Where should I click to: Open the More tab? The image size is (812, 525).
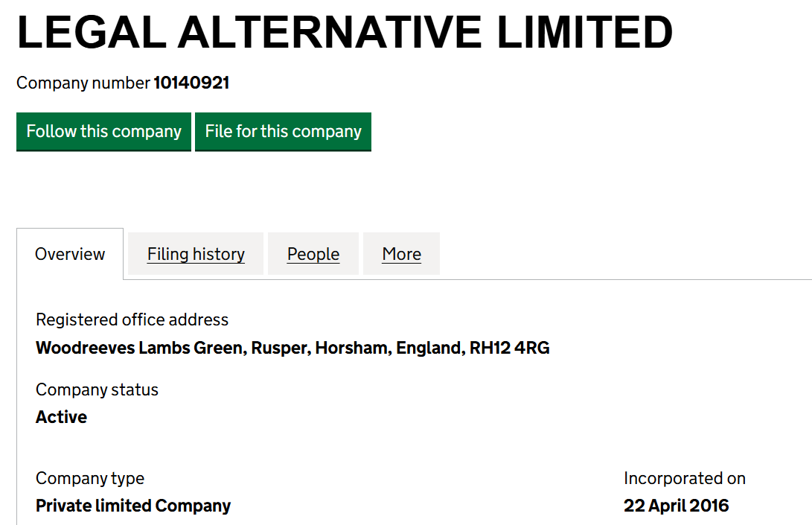(x=401, y=254)
